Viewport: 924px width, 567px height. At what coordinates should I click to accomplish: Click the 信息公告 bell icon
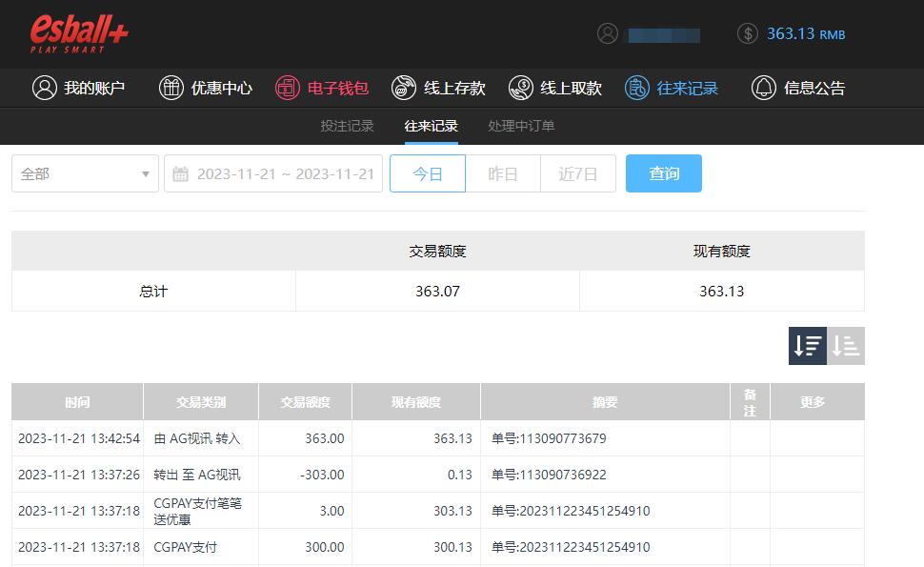point(764,88)
